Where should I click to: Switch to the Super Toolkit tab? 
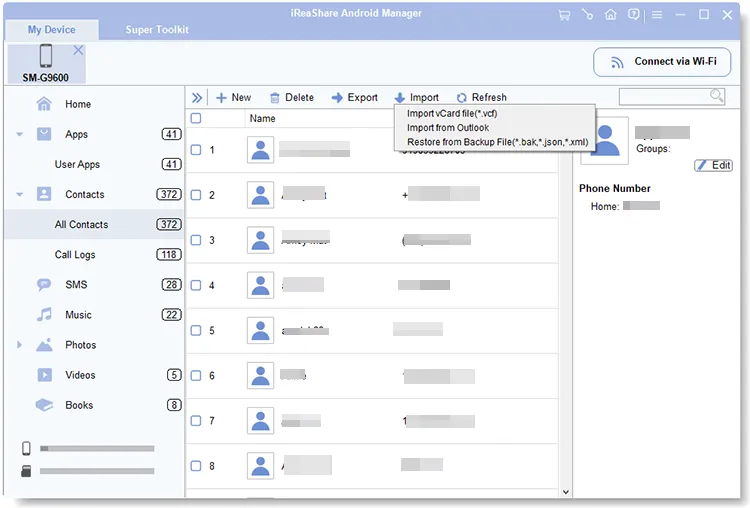(157, 30)
